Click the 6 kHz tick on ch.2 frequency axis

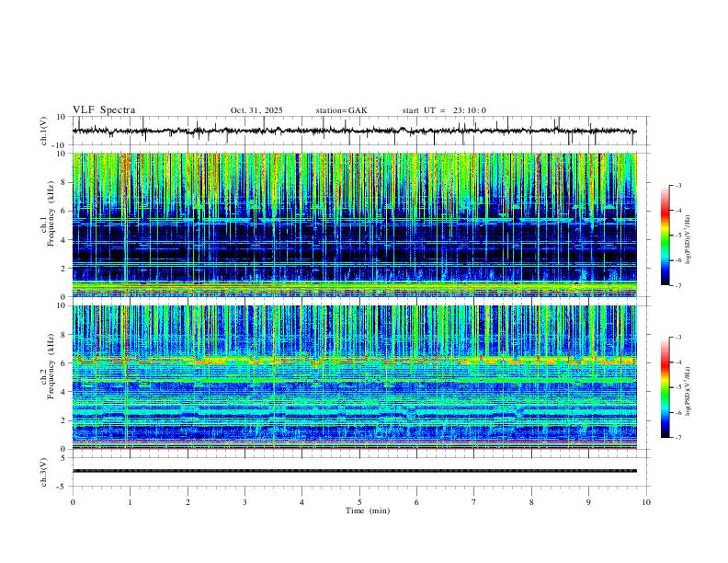[x=63, y=363]
